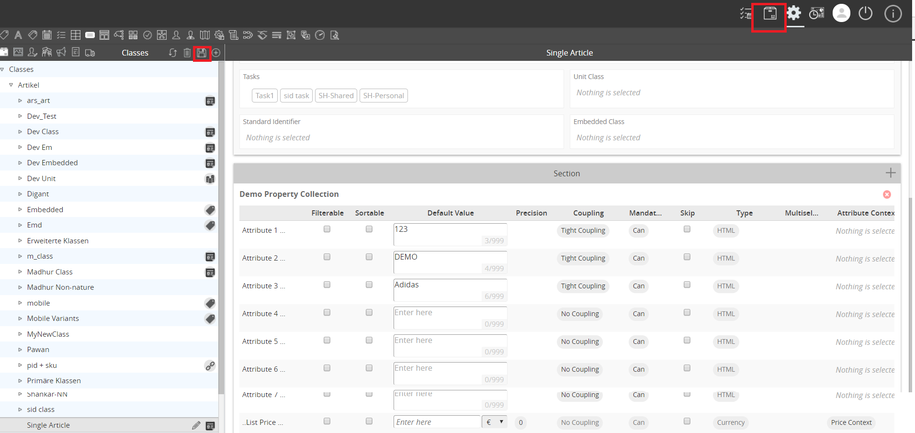The image size is (915, 433).
Task: Click the pencil edit icon on Single Article row
Action: click(x=197, y=425)
